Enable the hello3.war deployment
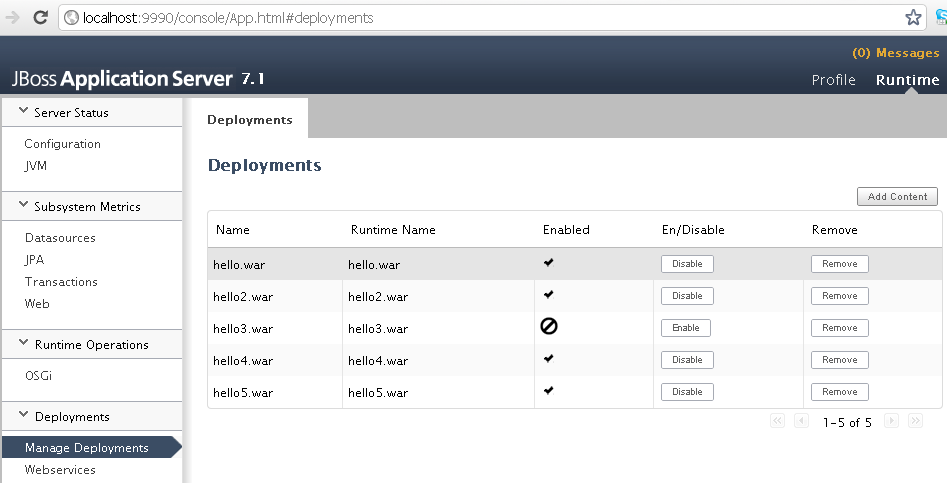947x485 pixels. [x=686, y=328]
